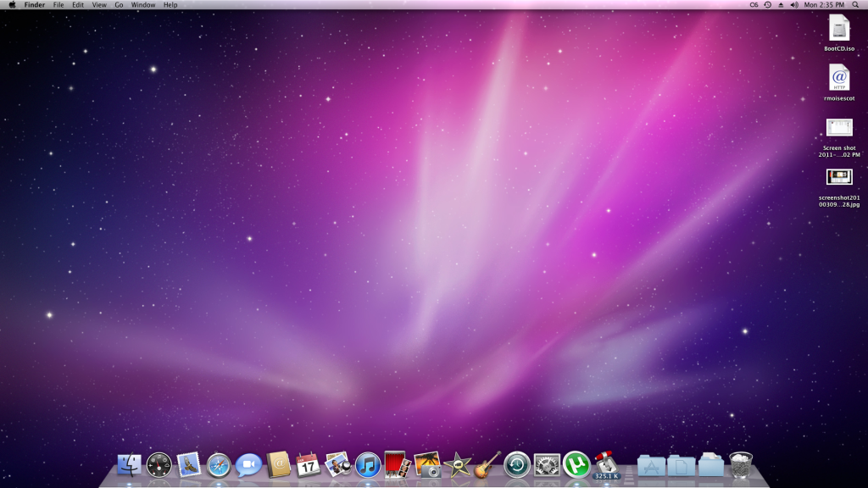Viewport: 868px width, 488px height.
Task: Open the Apple menu
Action: pyautogui.click(x=12, y=5)
